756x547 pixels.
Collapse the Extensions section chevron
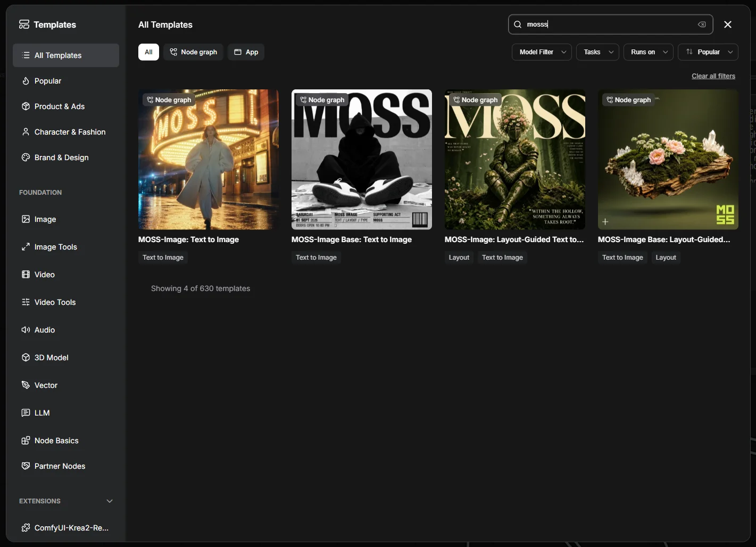tap(110, 501)
